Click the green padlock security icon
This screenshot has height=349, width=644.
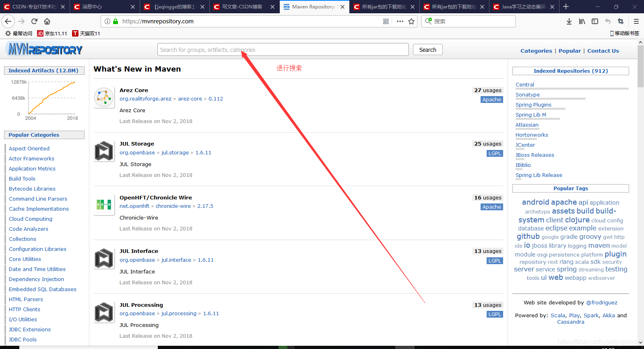pyautogui.click(x=116, y=21)
